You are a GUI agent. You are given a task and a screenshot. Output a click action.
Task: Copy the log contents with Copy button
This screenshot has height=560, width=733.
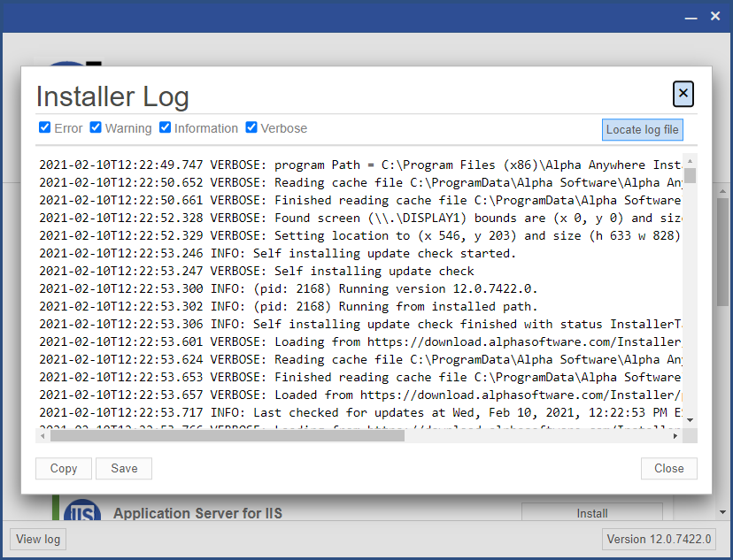point(64,469)
